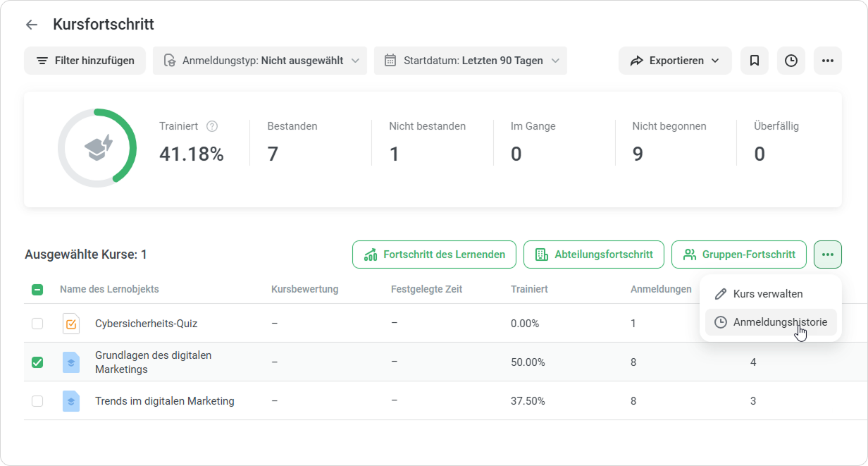The image size is (868, 466).
Task: Click the Kursbewertung column header
Action: pyautogui.click(x=305, y=289)
